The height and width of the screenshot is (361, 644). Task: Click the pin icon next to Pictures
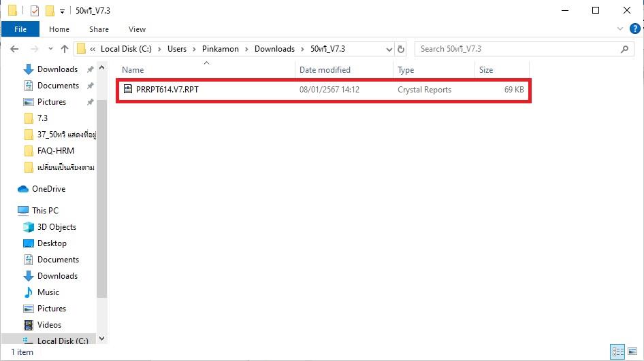[x=90, y=102]
